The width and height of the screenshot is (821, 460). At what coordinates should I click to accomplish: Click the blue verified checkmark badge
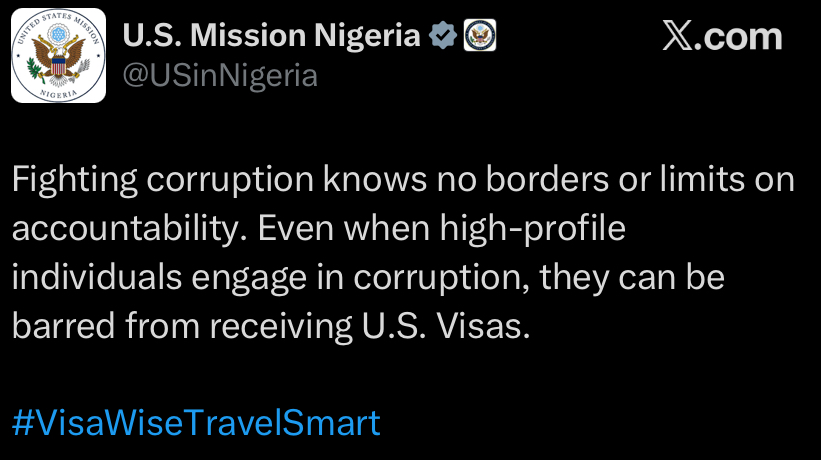(441, 37)
